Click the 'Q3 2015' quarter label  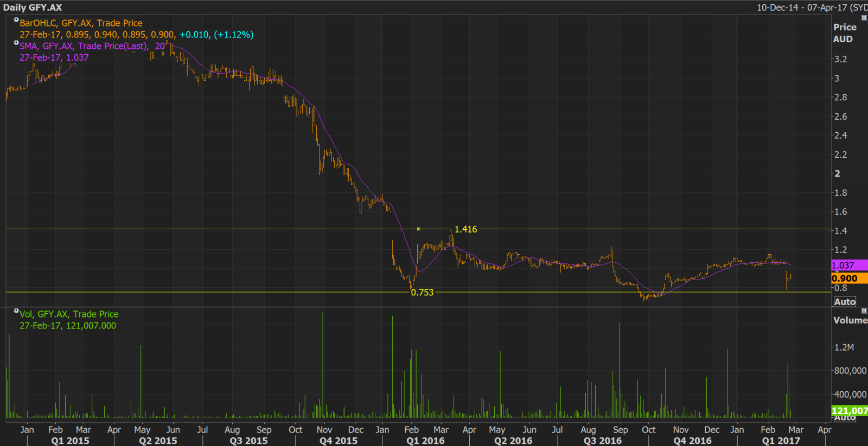[x=248, y=441]
